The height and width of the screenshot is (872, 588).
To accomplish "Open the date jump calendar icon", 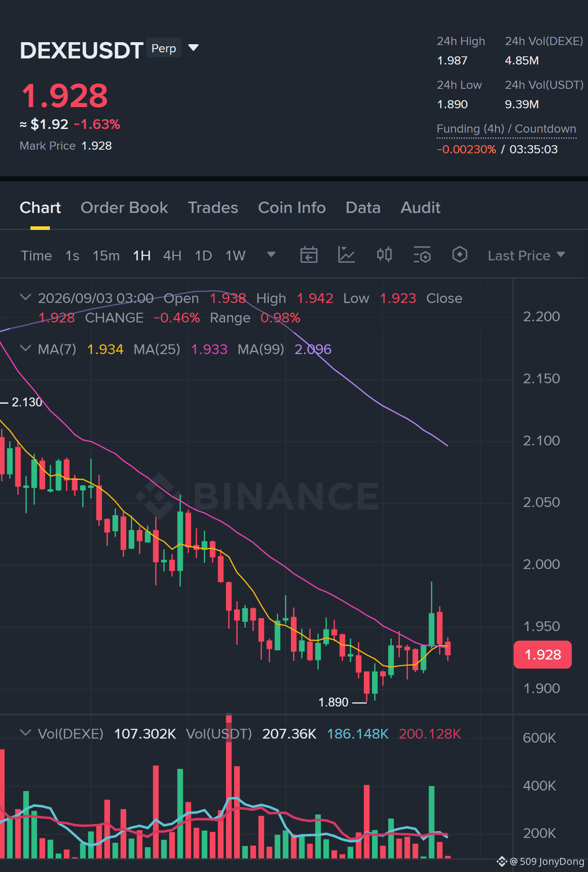I will (x=309, y=255).
